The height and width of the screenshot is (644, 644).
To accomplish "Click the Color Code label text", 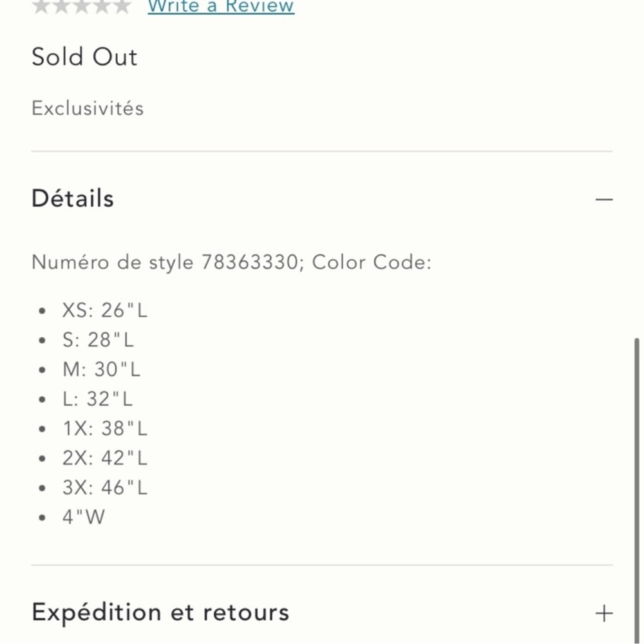I will coord(372,263).
